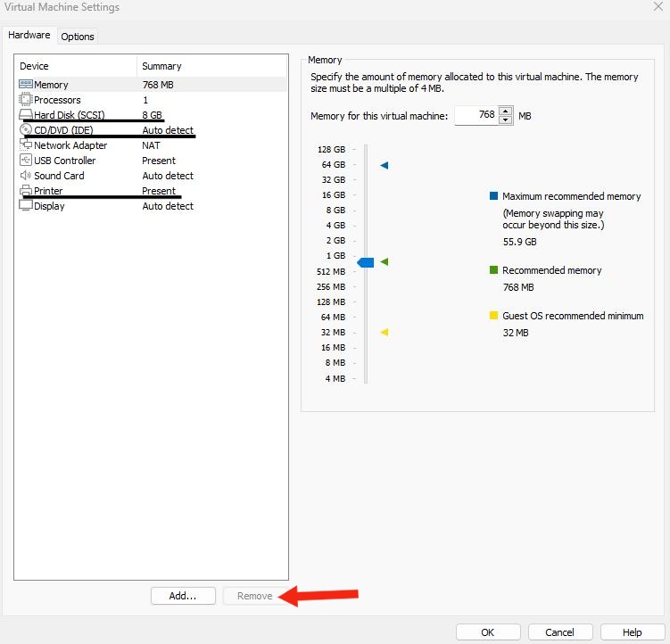The height and width of the screenshot is (644, 670).
Task: Close the Virtual Machine Settings window
Action: click(x=658, y=7)
